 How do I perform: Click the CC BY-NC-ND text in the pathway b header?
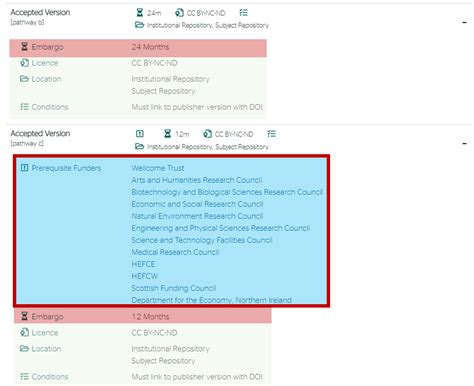(206, 13)
